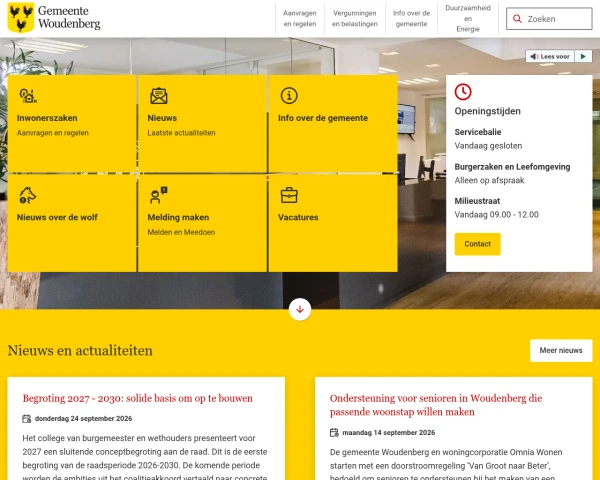This screenshot has height=480, width=600.
Task: Click the search magnifier icon
Action: [x=517, y=19]
